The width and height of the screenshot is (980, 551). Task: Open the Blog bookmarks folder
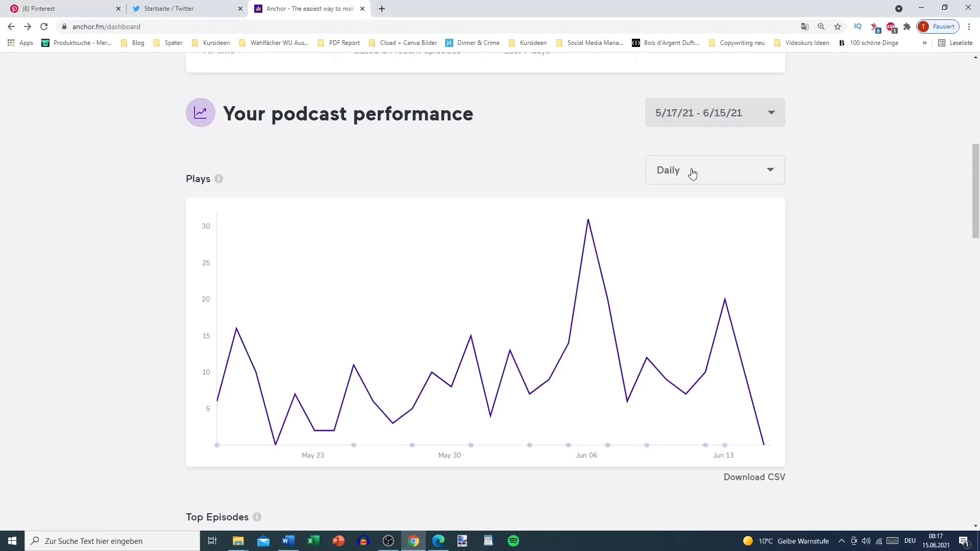coord(133,43)
